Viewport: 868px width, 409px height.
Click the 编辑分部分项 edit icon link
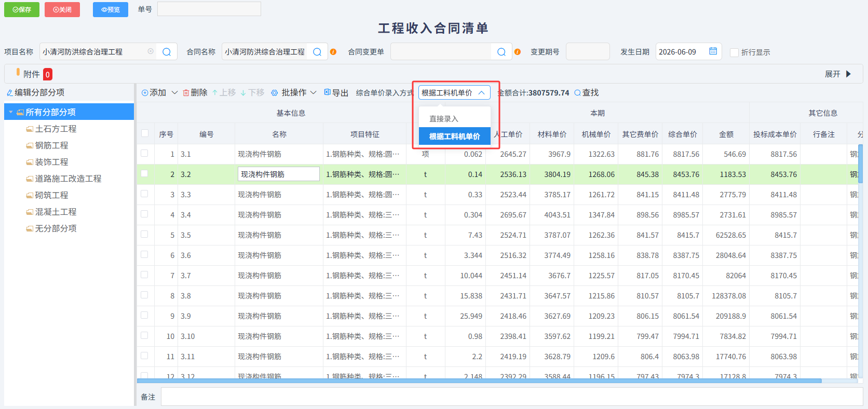tap(35, 92)
